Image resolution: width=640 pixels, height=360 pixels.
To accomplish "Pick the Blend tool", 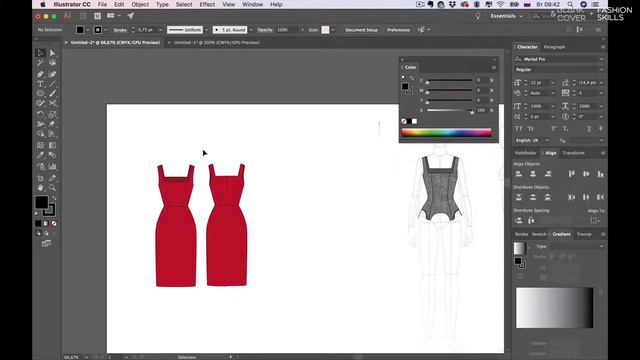I will [52, 155].
